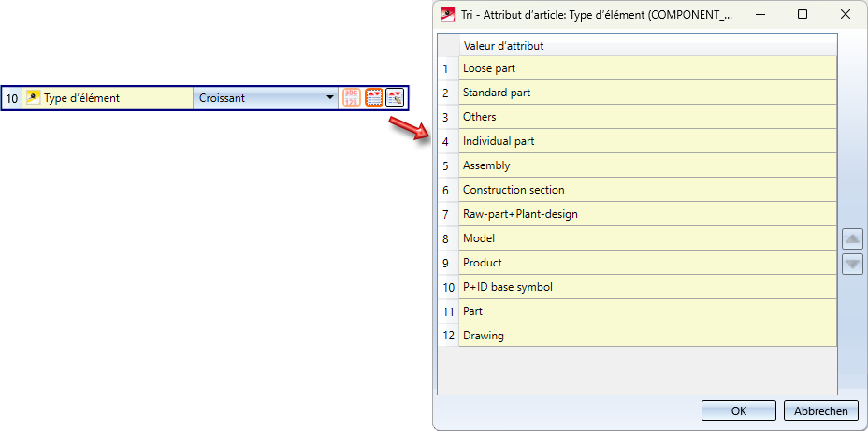Click the highlighted sort order list icon
The height and width of the screenshot is (431, 868).
374,97
